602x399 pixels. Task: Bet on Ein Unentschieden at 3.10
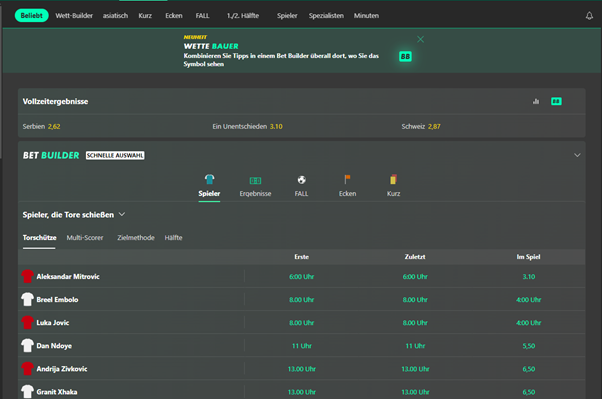click(x=248, y=126)
